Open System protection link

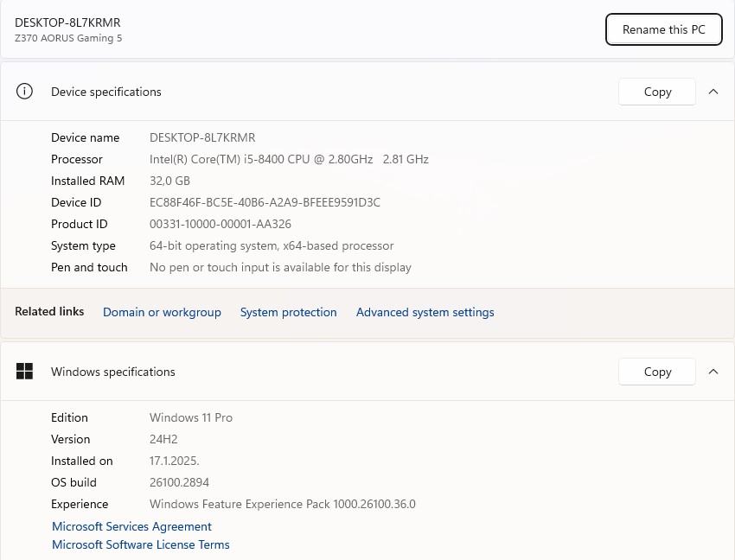288,312
